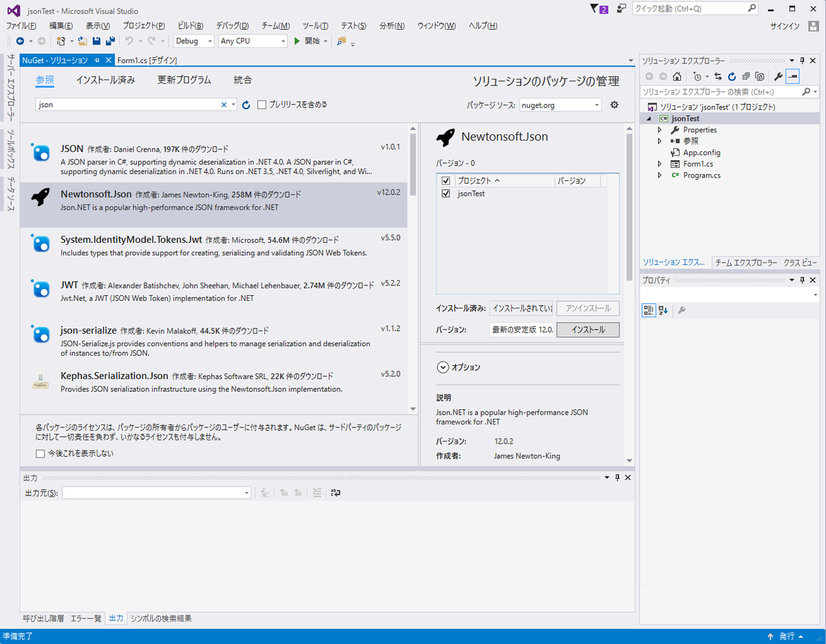Open the ファイル(F) menu
826x644 pixels.
21,25
